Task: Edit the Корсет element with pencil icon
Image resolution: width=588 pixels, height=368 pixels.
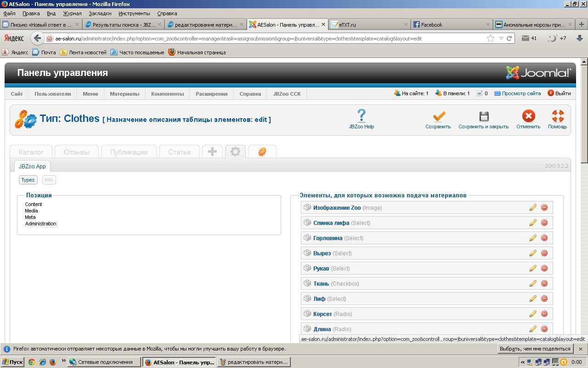Action: pos(533,314)
